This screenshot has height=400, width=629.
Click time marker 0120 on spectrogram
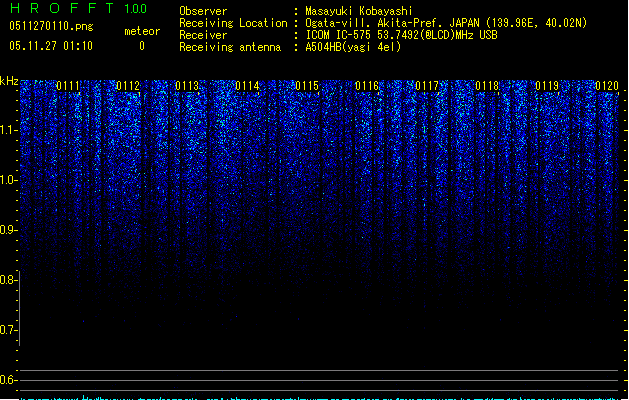pos(607,86)
